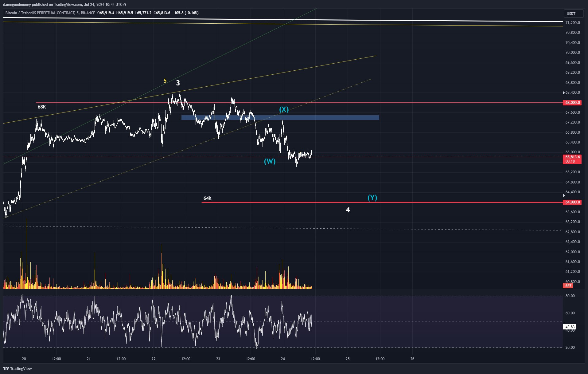Click the low value L65,771.2
The width and height of the screenshot is (588, 374).
[x=143, y=13]
